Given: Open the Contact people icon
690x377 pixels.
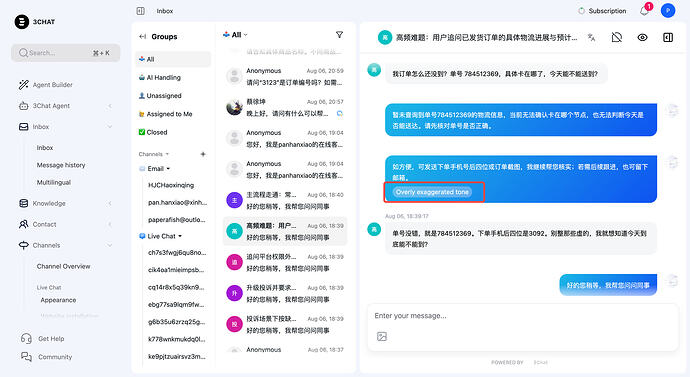Looking at the screenshot, I should pos(24,224).
